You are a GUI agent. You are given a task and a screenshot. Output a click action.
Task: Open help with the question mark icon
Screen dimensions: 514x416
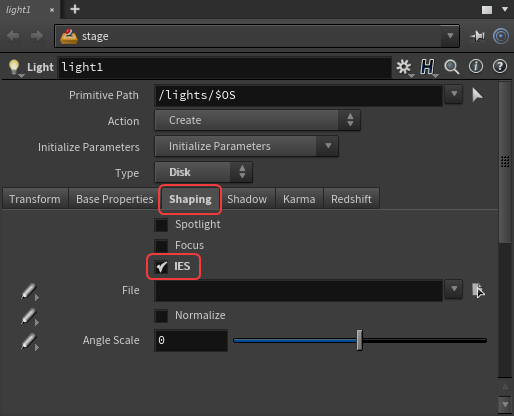(500, 67)
